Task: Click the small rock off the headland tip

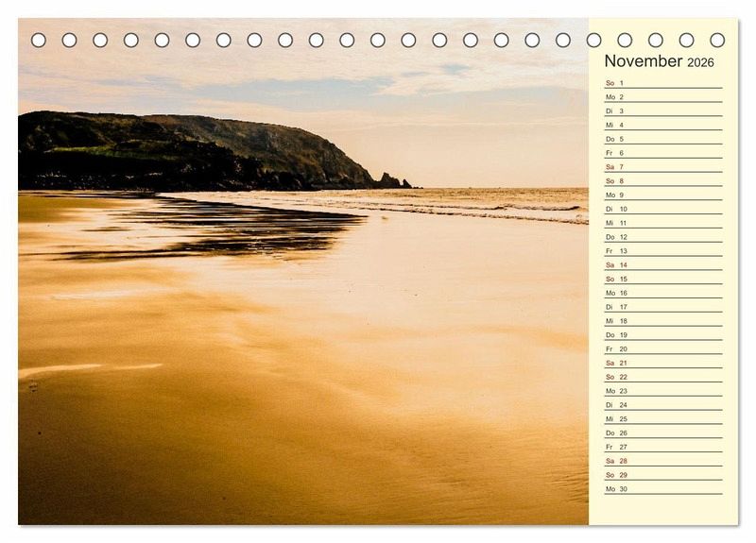Action: coord(389,179)
